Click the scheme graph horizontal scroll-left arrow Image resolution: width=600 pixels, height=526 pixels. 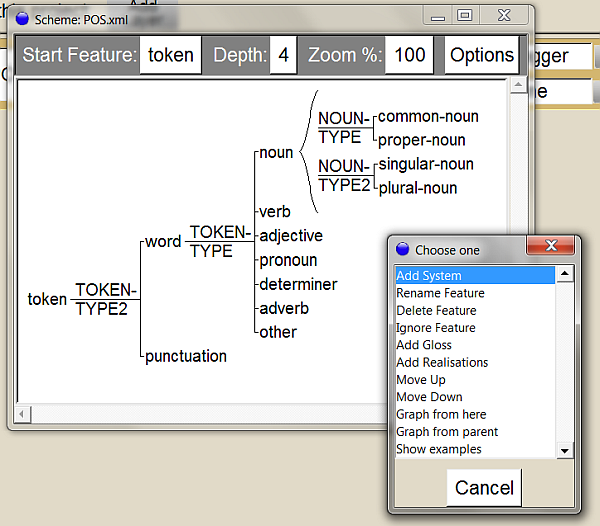[x=22, y=414]
